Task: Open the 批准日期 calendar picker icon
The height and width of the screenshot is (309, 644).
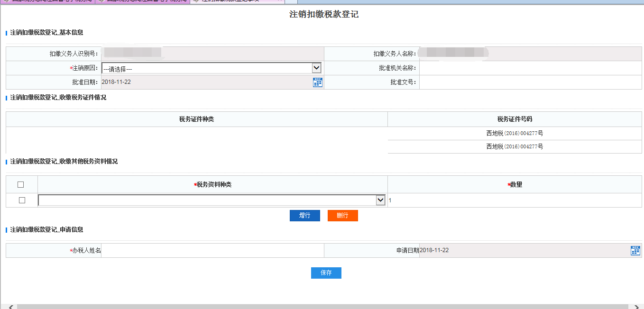Action: pyautogui.click(x=317, y=82)
